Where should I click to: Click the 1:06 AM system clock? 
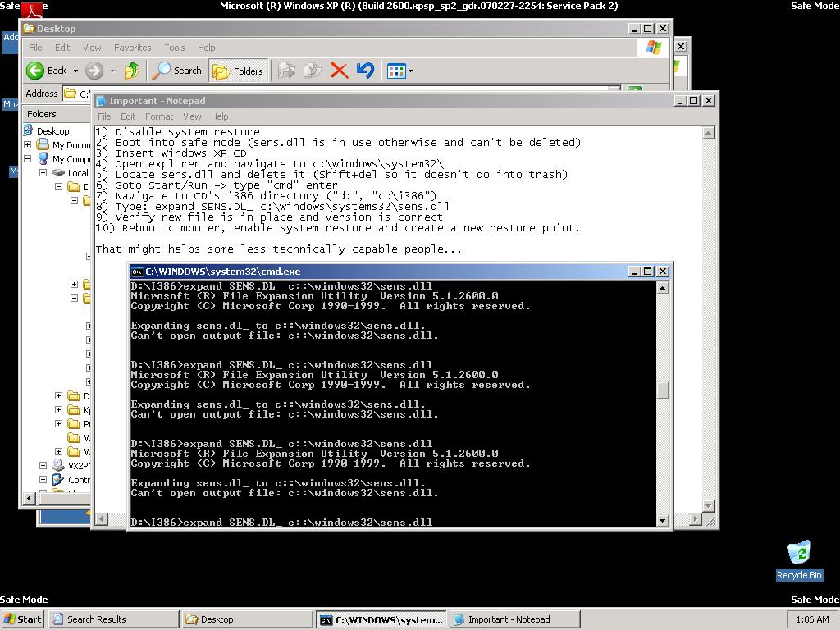(812, 619)
